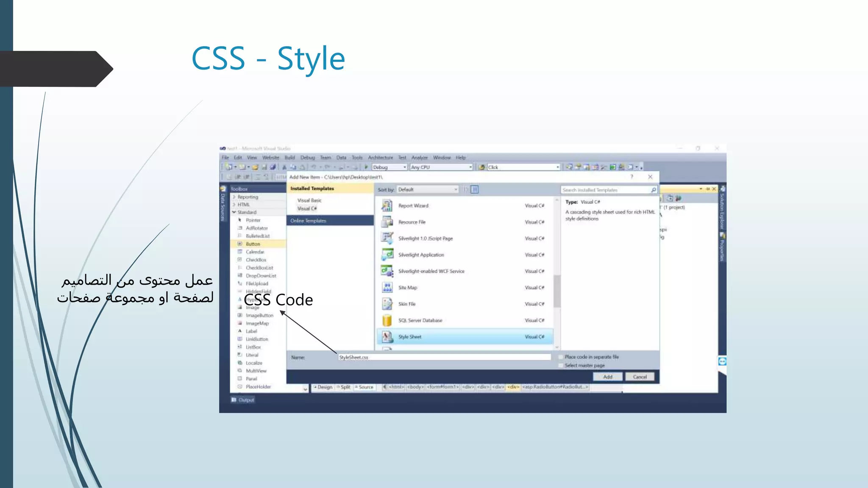Viewport: 868px width, 488px height.
Task: Open the Solution Explorer panel options arrow
Action: pyautogui.click(x=701, y=189)
